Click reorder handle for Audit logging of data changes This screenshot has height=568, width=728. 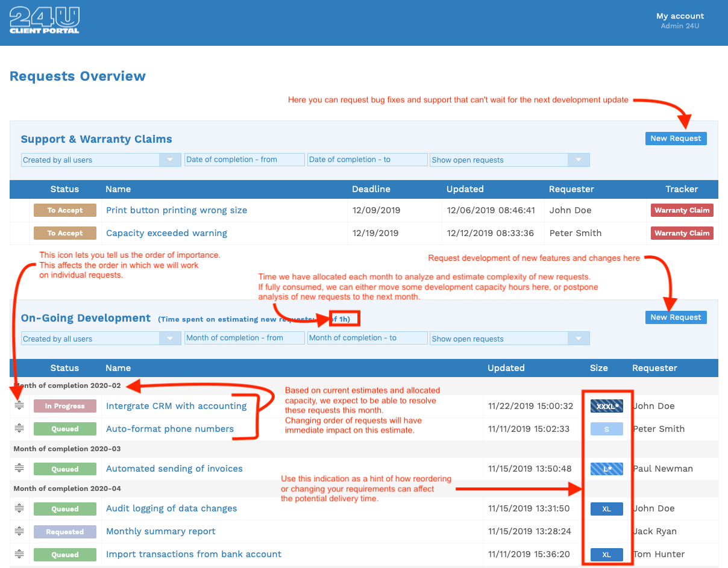click(19, 508)
